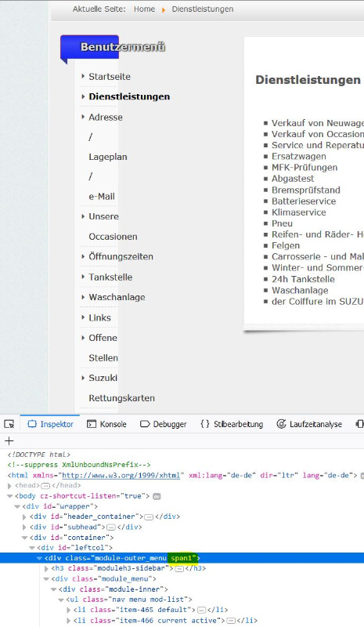Image resolution: width=364 pixels, height=627 pixels.
Task: Click the event badge beside the body tag
Action: (157, 496)
